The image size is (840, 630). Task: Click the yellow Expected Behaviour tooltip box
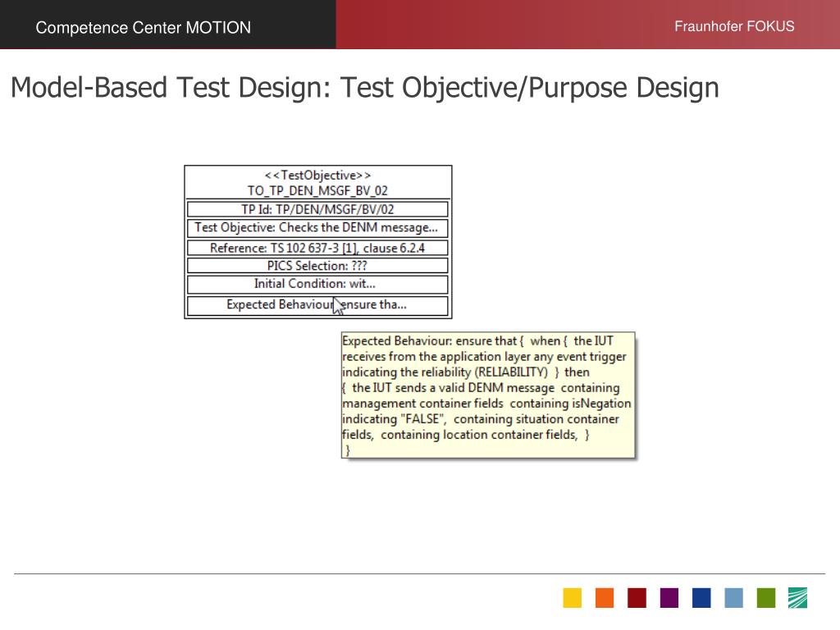tap(488, 395)
